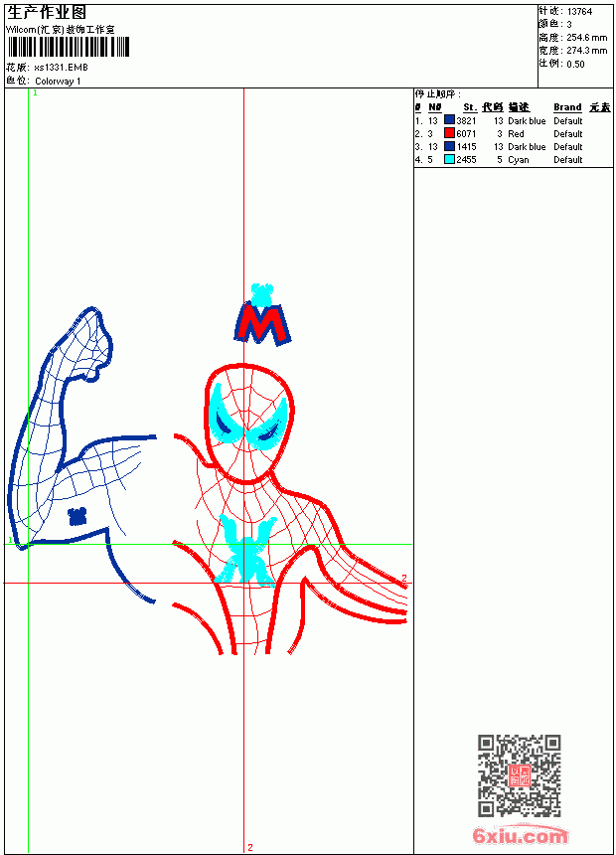Screen dimensions: 616x855
Task: Pick the dark blue swatch for stop 1
Action: click(449, 120)
